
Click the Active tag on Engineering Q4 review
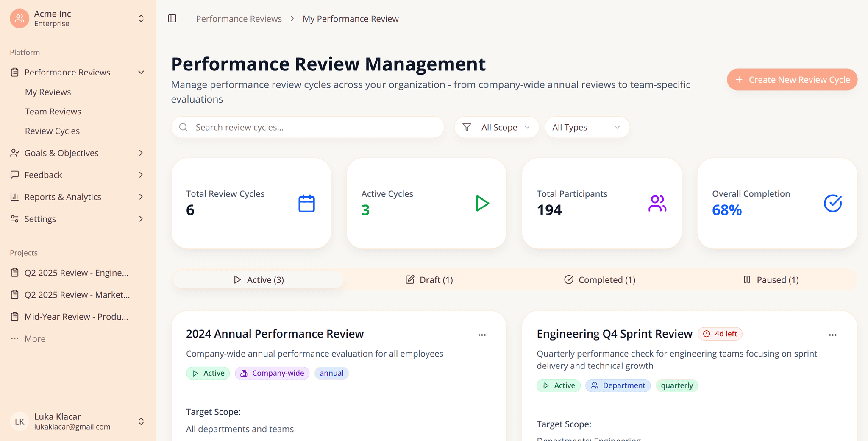[x=559, y=385]
